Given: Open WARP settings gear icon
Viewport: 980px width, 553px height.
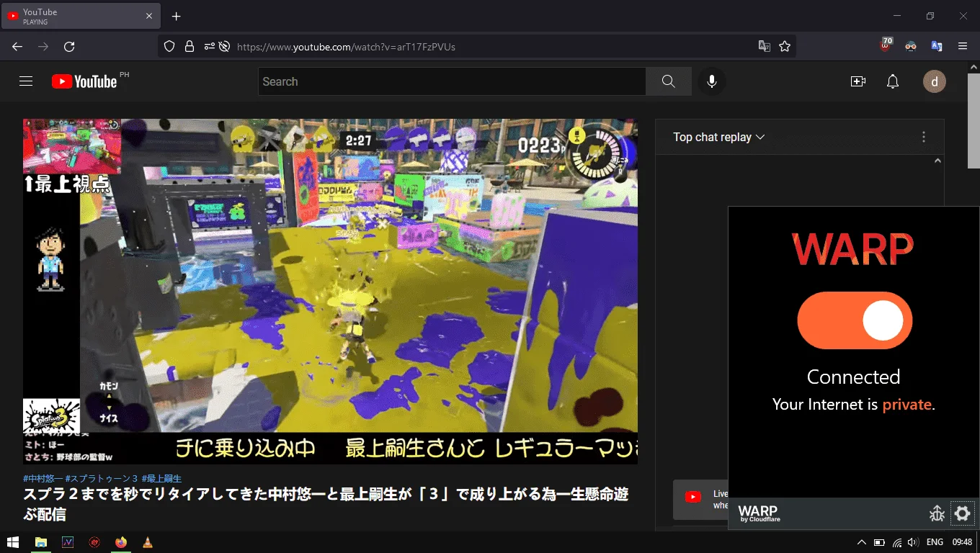Looking at the screenshot, I should [x=963, y=513].
